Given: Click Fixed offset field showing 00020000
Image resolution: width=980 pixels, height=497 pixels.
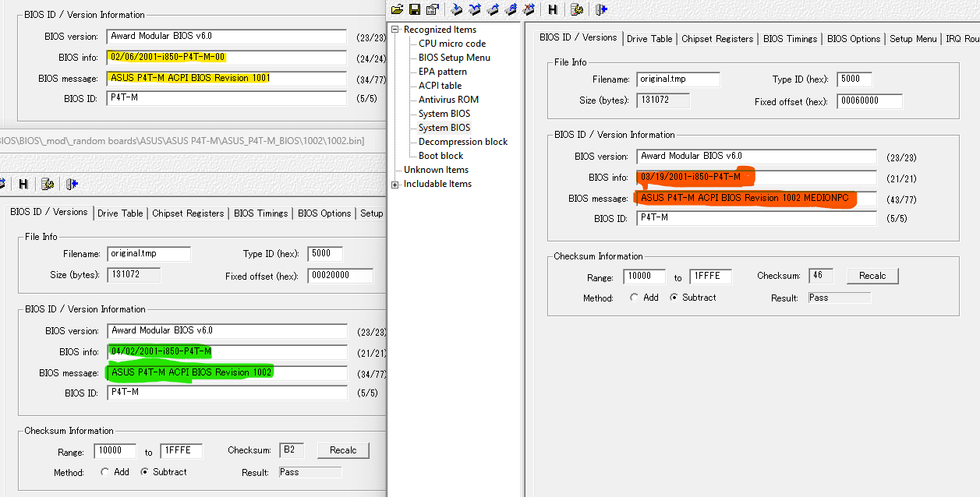Looking at the screenshot, I should pyautogui.click(x=340, y=276).
